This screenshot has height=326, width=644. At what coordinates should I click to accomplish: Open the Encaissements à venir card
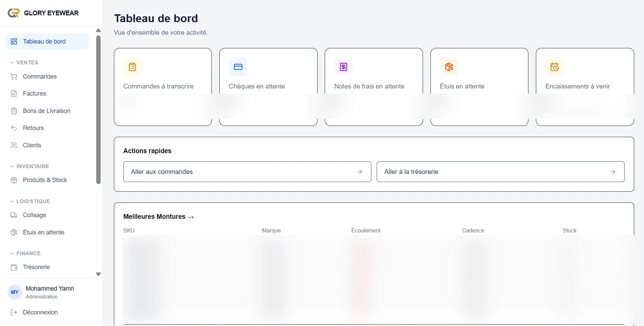(x=585, y=87)
